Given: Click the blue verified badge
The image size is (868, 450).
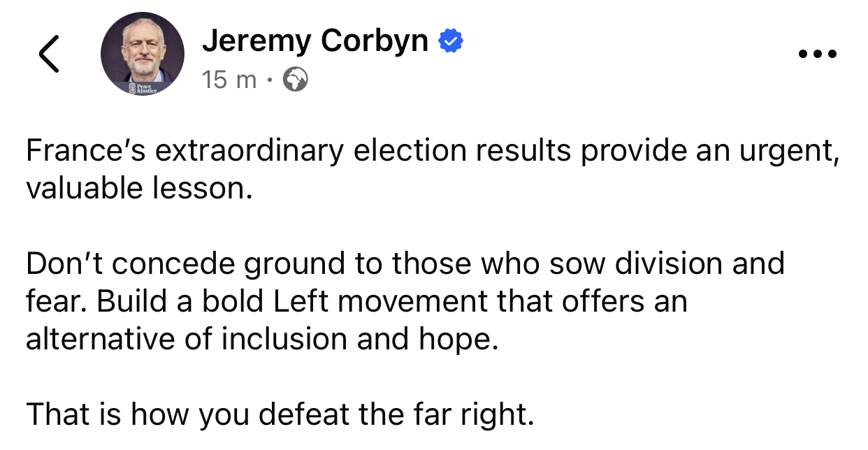Looking at the screenshot, I should pyautogui.click(x=451, y=43).
